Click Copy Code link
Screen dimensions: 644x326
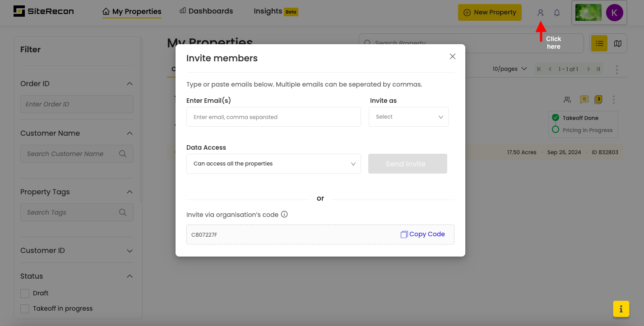[x=422, y=234]
